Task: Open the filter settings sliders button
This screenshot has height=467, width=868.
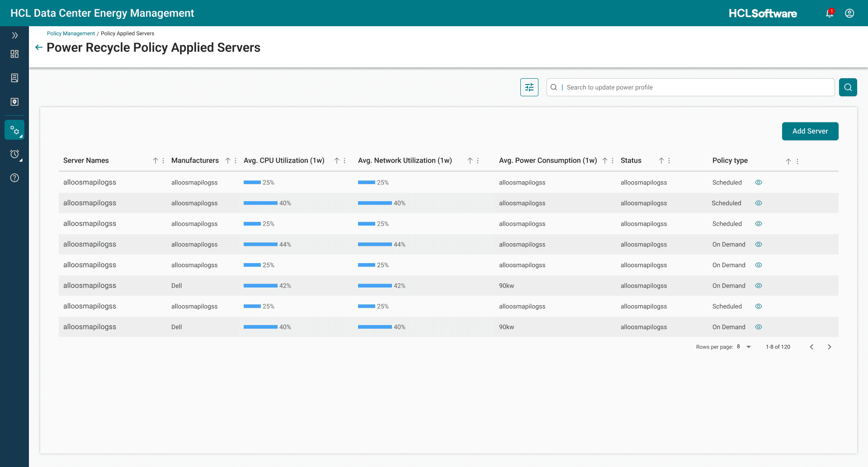Action: coord(529,87)
